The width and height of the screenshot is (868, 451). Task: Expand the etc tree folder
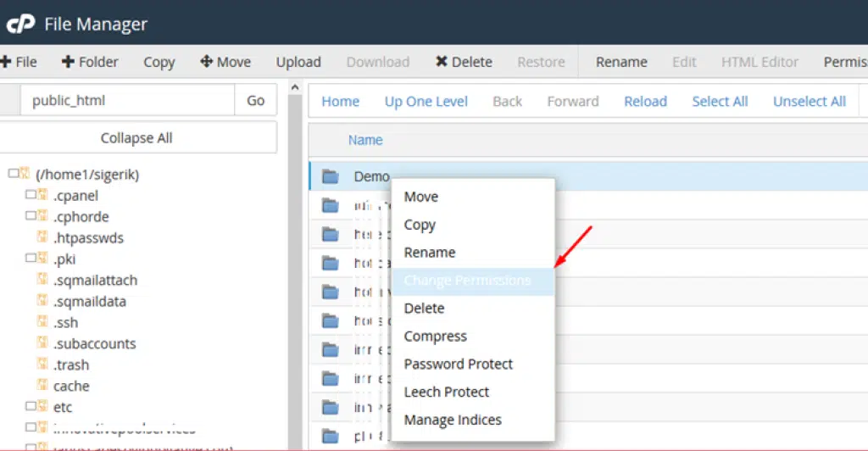pos(31,407)
